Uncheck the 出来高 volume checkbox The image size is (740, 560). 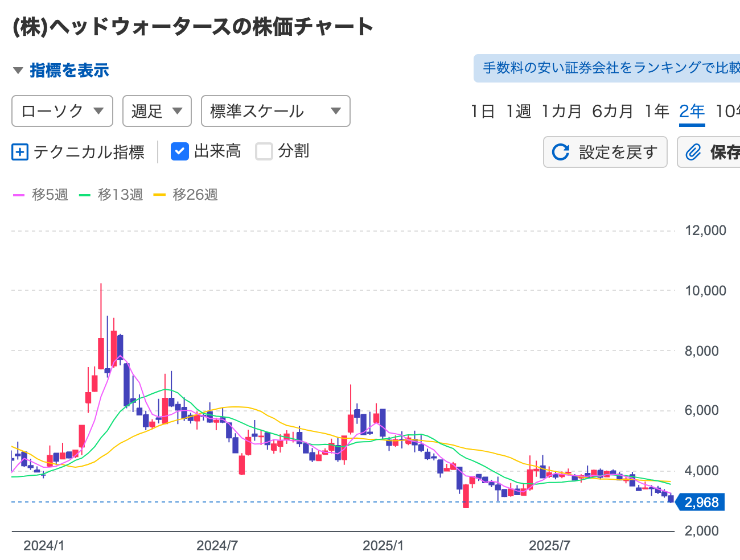[180, 151]
